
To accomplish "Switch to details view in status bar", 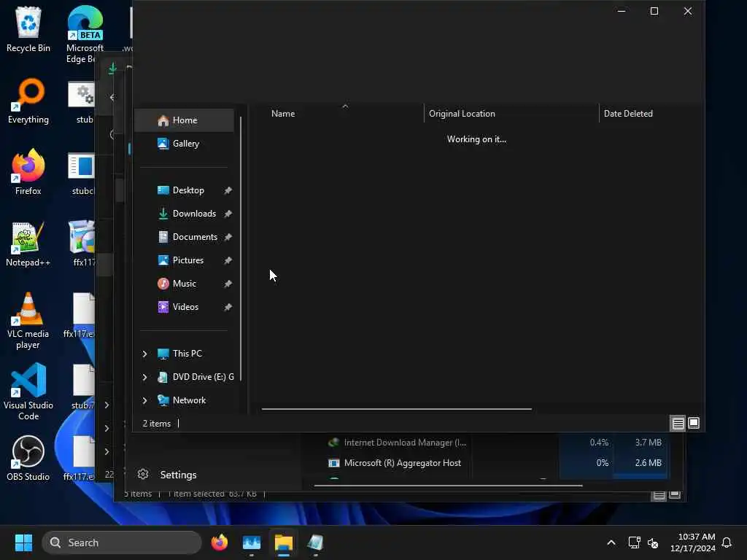I will [678, 424].
